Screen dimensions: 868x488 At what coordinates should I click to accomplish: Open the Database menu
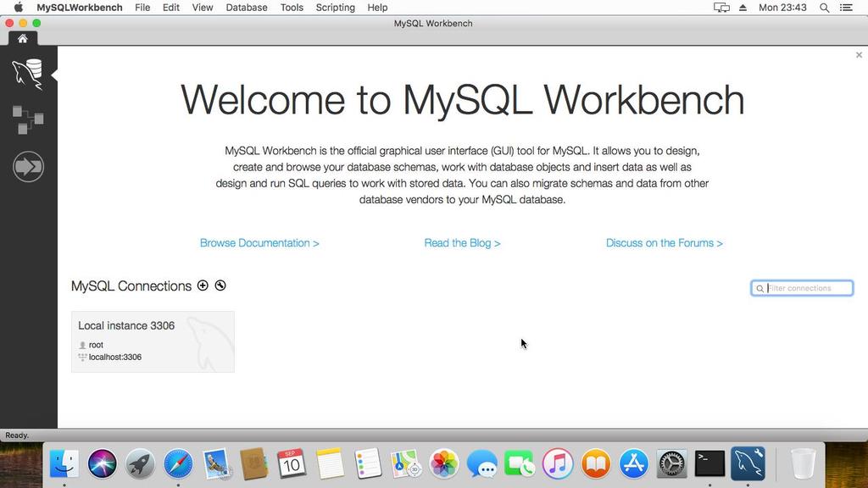pyautogui.click(x=247, y=8)
